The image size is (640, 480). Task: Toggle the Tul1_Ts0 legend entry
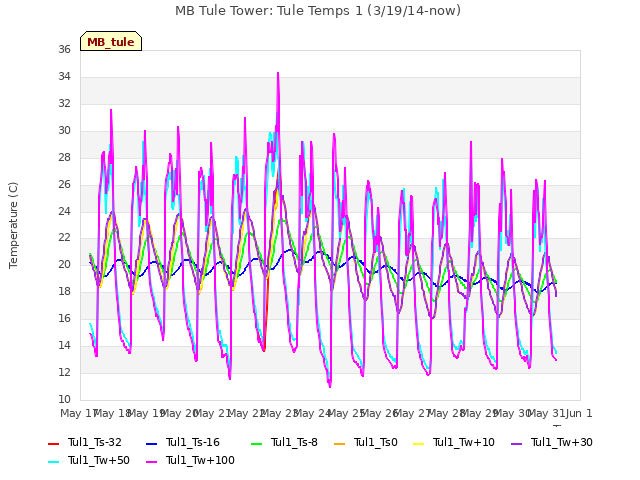pyautogui.click(x=366, y=442)
